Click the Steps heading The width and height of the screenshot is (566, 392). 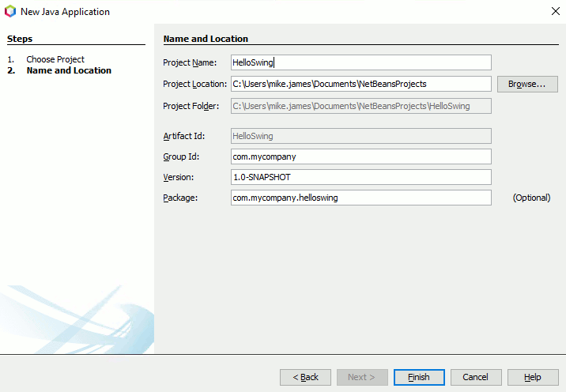20,39
